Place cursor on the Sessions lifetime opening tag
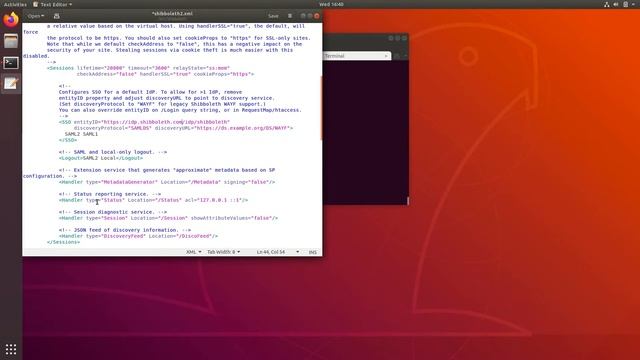 point(138,68)
